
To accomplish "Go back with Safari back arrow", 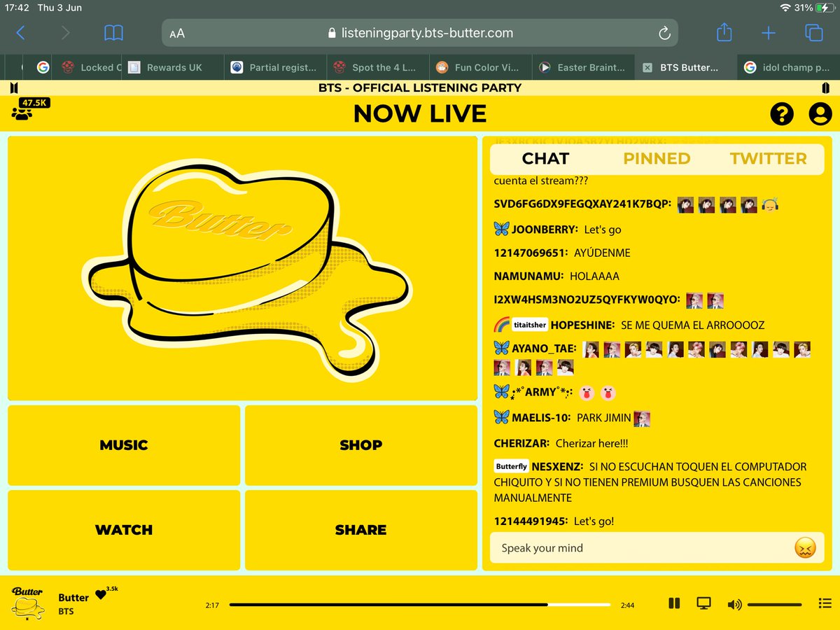I will 20,32.
